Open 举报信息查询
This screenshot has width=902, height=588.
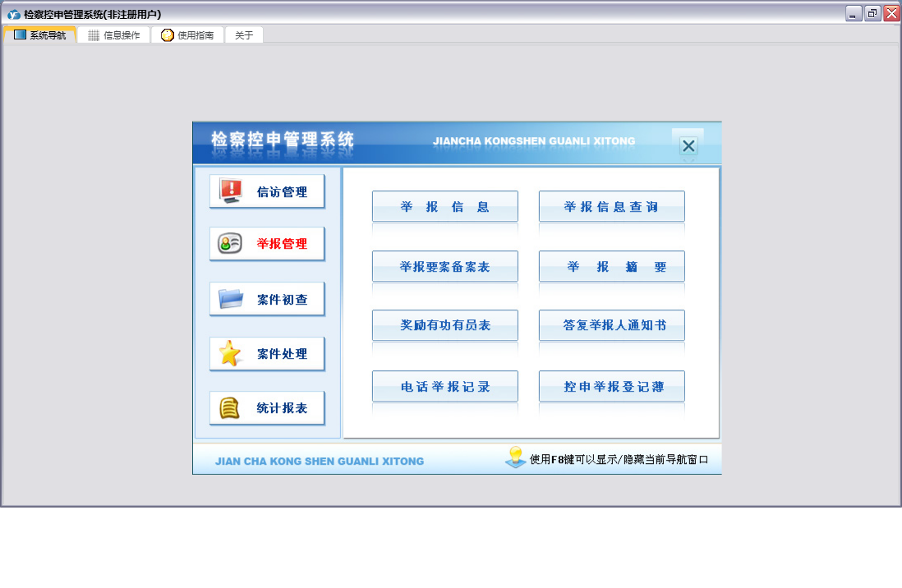[611, 206]
